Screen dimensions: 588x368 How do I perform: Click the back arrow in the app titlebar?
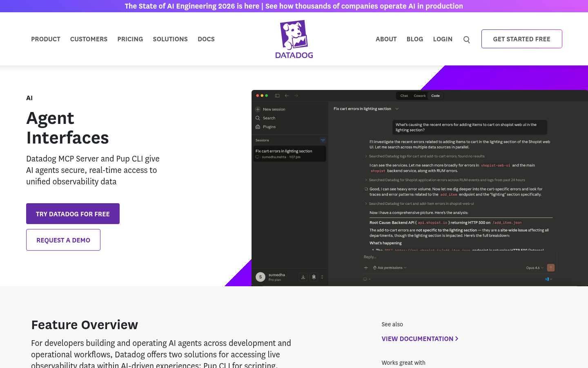tap(287, 96)
